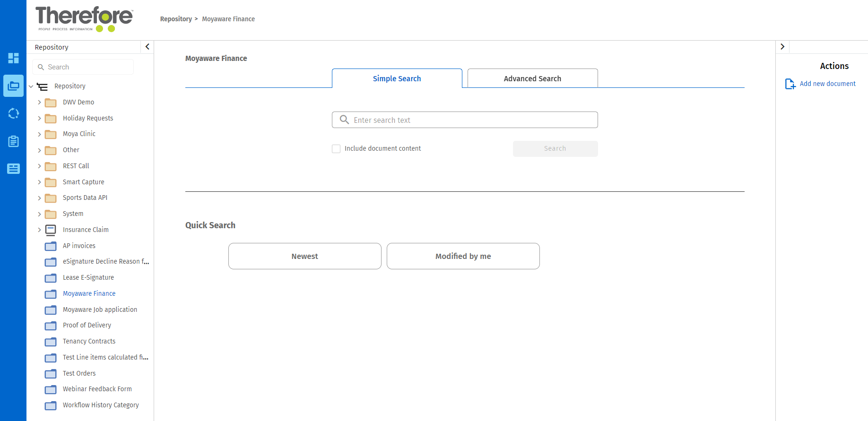Click the Moya Clinic folder icon

coord(51,134)
